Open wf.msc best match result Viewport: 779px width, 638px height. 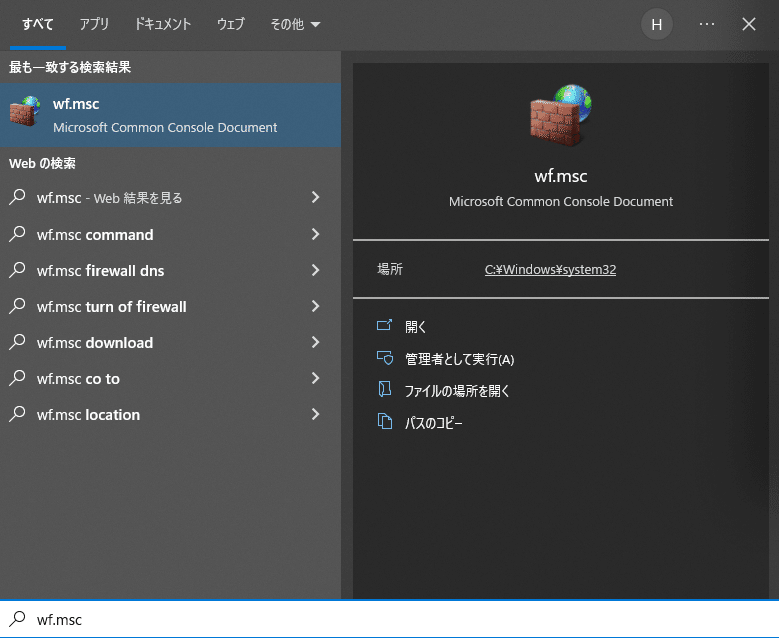click(170, 115)
